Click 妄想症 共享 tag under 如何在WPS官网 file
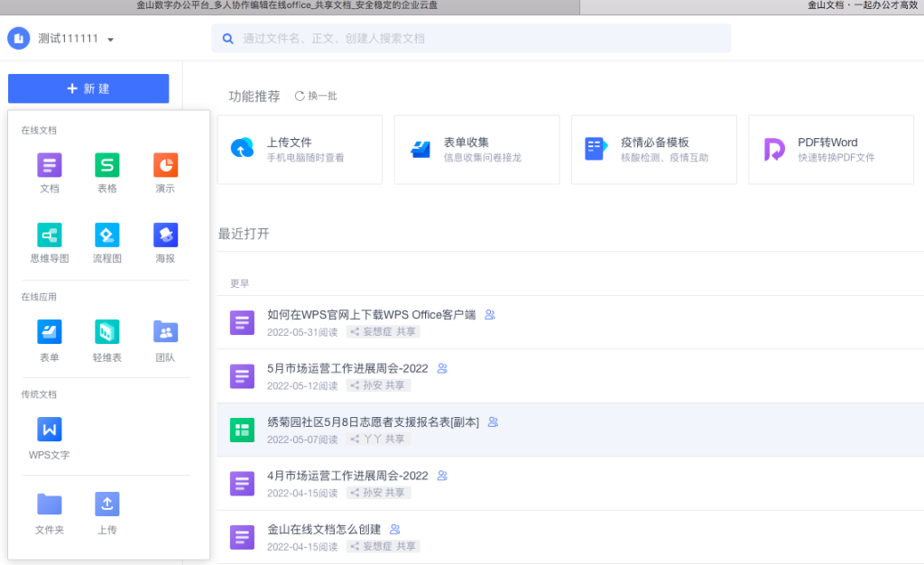 pyautogui.click(x=383, y=332)
